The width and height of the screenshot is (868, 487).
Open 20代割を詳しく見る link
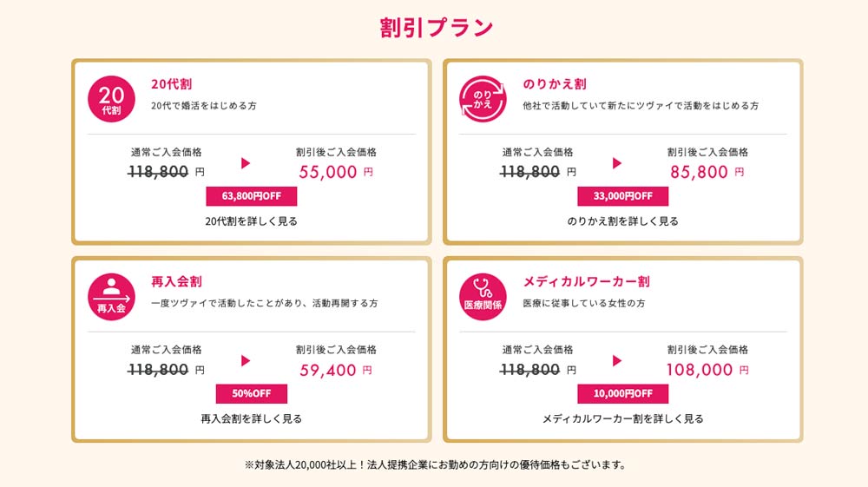tap(252, 221)
